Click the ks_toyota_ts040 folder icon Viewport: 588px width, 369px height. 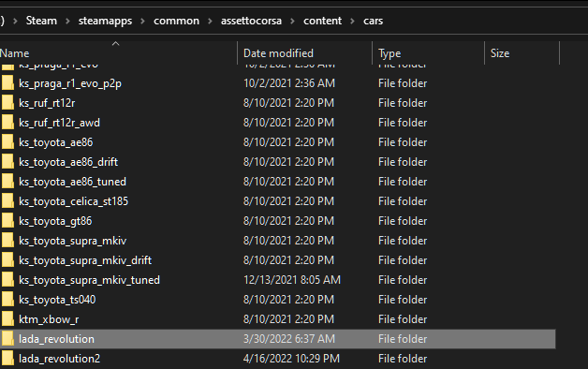coord(7,300)
